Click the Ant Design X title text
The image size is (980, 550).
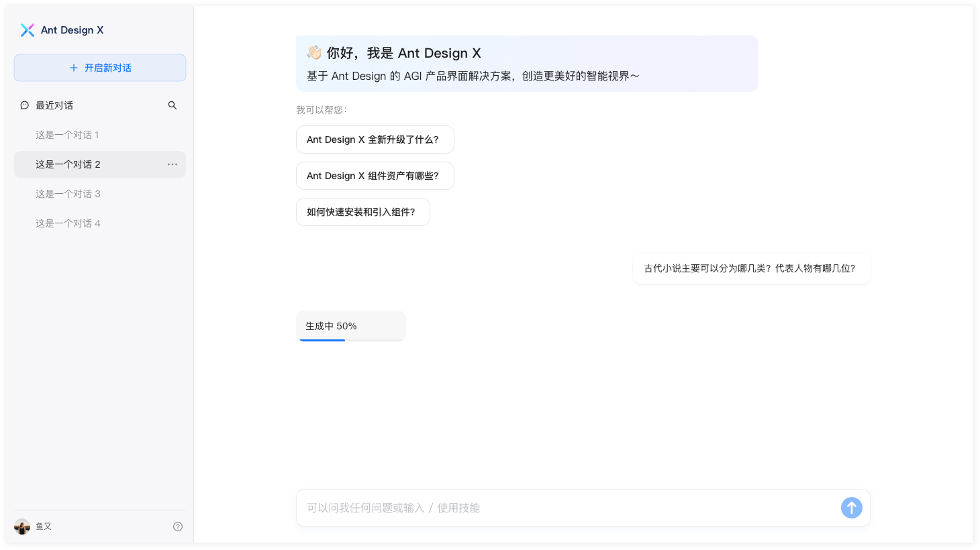[72, 30]
